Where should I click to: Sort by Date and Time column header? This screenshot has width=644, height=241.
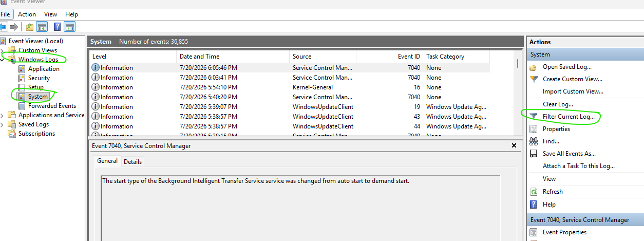233,57
